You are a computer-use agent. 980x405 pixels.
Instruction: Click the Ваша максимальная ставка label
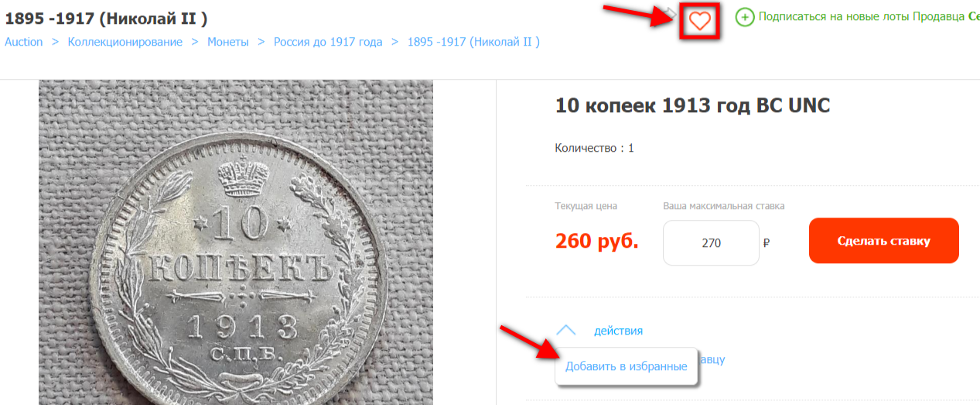(x=723, y=206)
